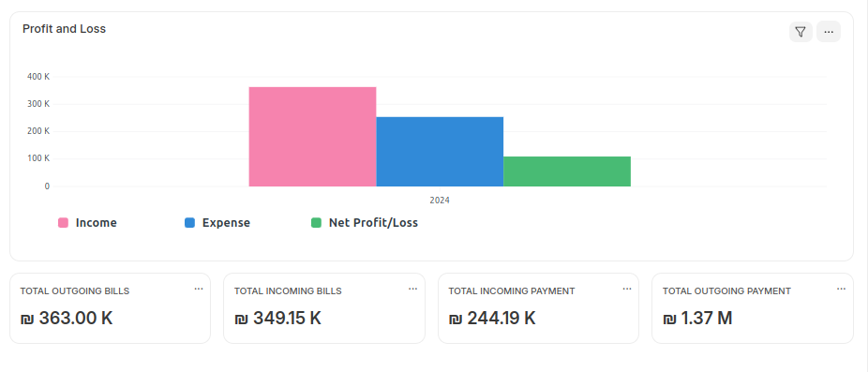Open the Total Incoming Bills options menu
This screenshot has width=868, height=372.
coord(413,289)
